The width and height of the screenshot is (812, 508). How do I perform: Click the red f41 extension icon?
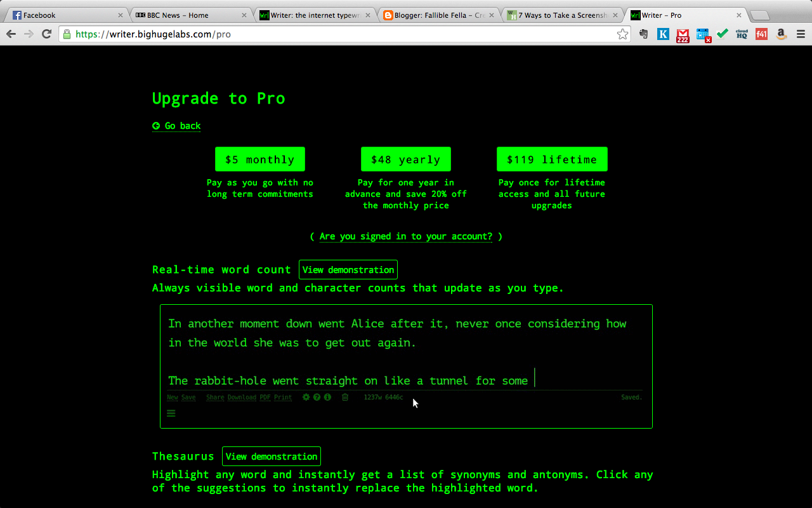[762, 34]
